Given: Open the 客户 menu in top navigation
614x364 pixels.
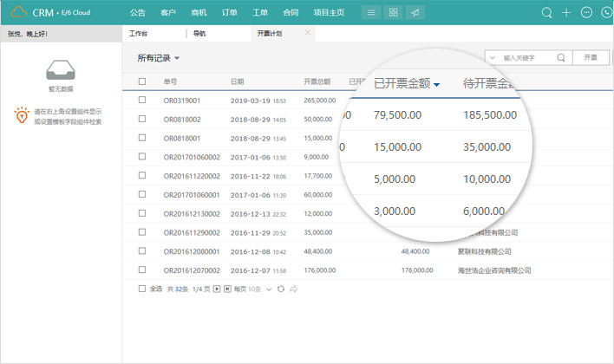Looking at the screenshot, I should [168, 13].
